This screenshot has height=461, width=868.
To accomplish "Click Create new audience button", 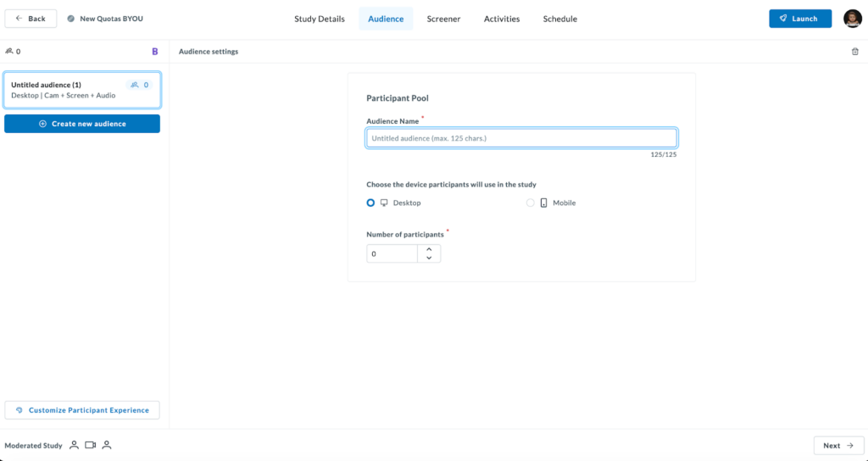I will tap(82, 124).
